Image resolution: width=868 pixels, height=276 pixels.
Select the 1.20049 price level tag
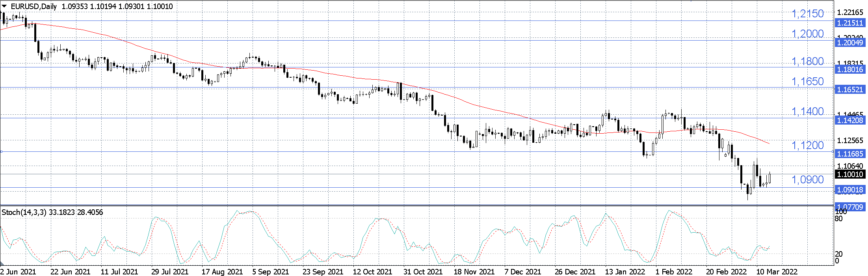[850, 43]
